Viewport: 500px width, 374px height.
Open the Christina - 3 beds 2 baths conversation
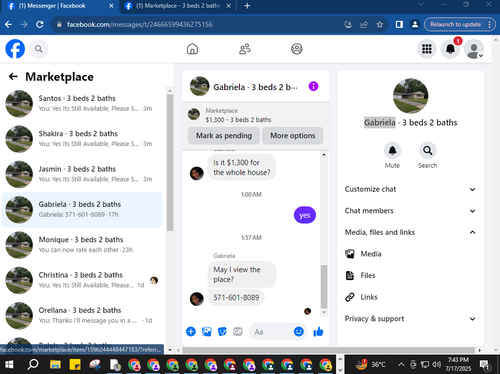click(82, 280)
